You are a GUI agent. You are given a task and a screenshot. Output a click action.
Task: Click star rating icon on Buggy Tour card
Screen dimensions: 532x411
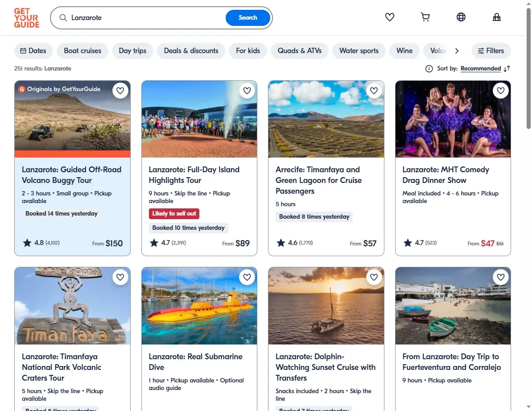coord(27,243)
